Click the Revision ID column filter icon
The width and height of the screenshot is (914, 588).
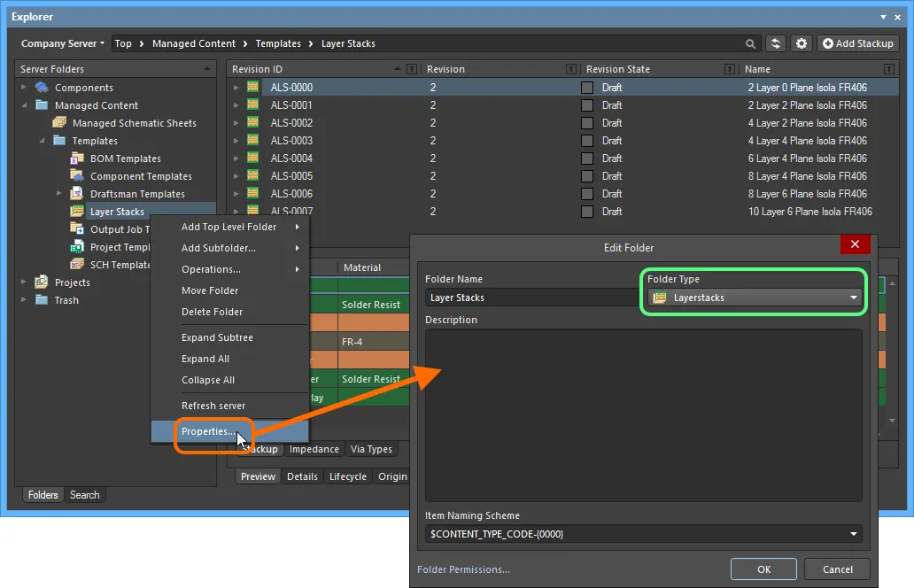(x=412, y=69)
